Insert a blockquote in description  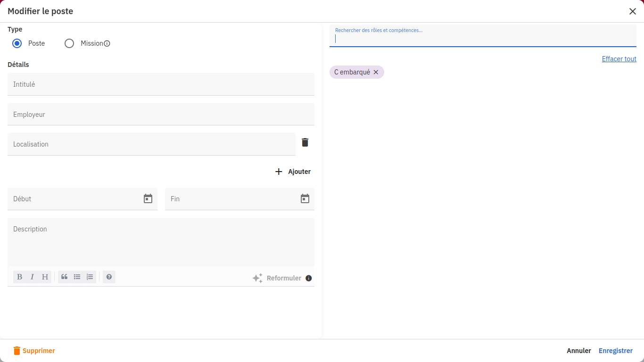[64, 277]
